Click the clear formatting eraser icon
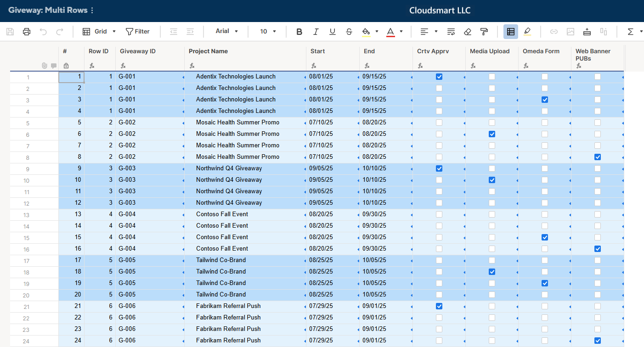The height and width of the screenshot is (347, 644). click(468, 32)
